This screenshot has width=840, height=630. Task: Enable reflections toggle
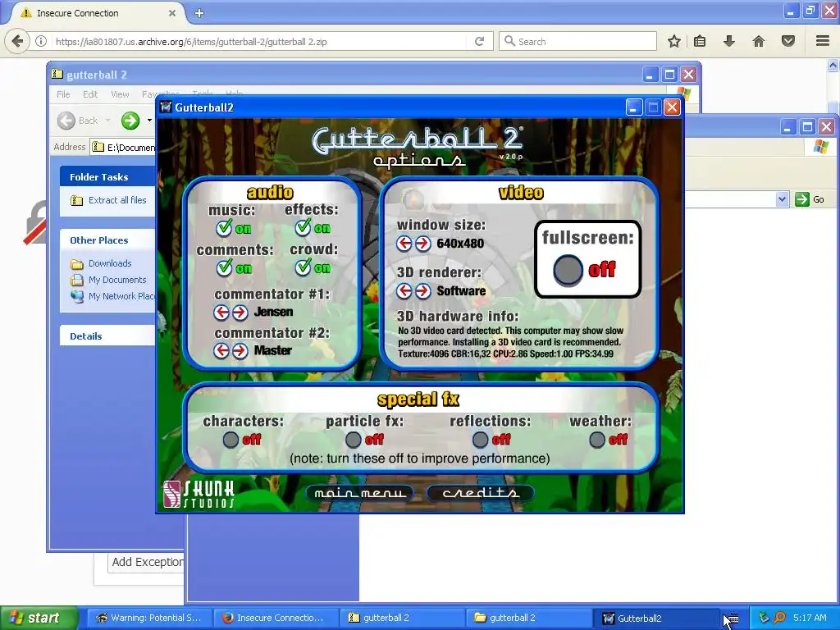[480, 440]
